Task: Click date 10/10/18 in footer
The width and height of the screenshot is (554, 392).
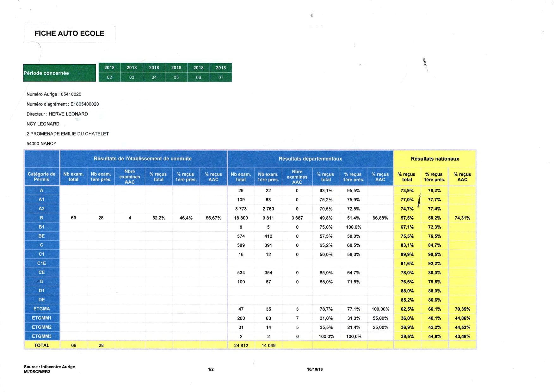Action: [x=315, y=369]
